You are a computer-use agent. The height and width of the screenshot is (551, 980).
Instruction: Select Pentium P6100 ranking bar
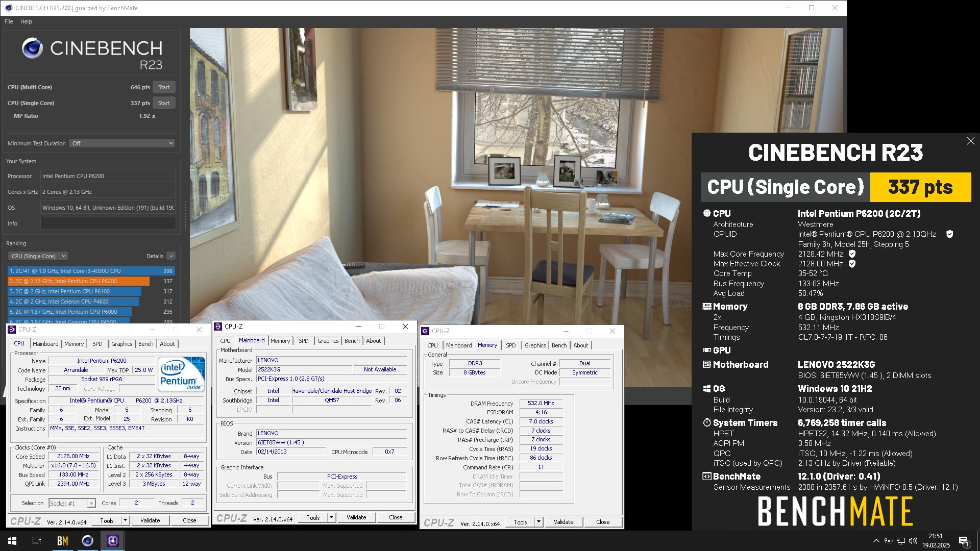pyautogui.click(x=74, y=291)
